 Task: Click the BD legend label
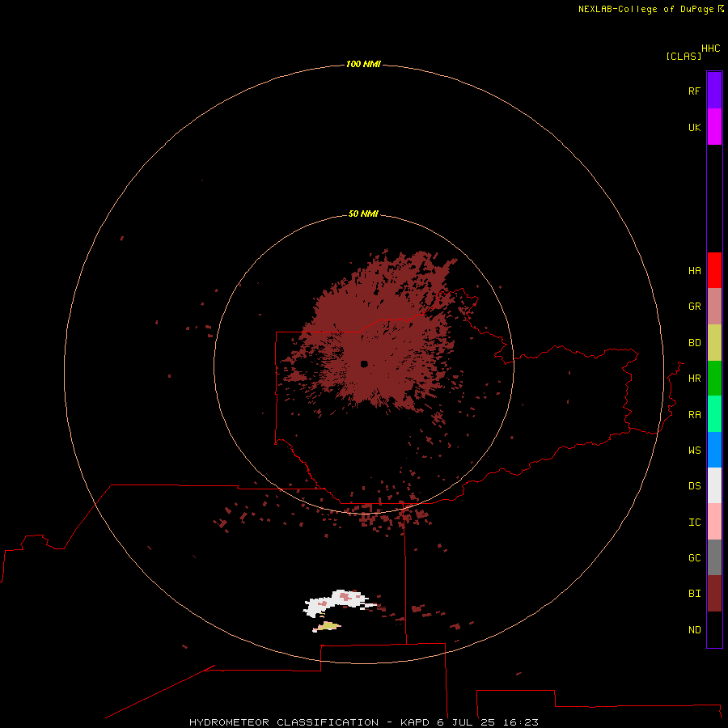pyautogui.click(x=695, y=343)
